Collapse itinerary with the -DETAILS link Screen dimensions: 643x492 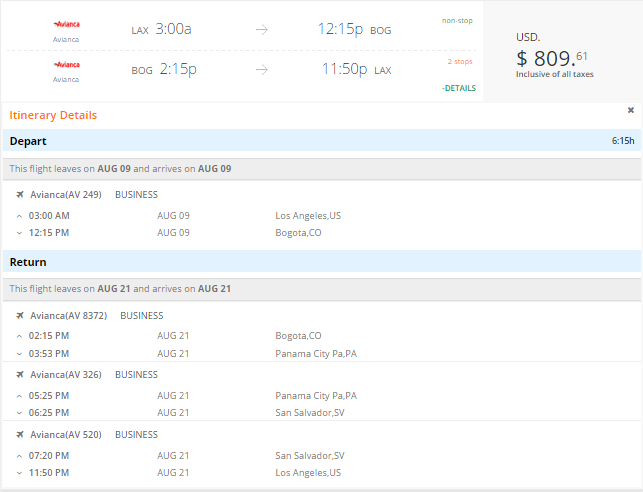pyautogui.click(x=459, y=88)
